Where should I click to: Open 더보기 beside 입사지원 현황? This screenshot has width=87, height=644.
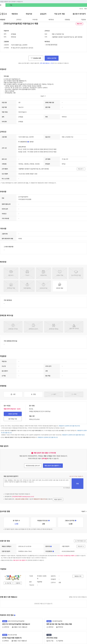pos(84,512)
